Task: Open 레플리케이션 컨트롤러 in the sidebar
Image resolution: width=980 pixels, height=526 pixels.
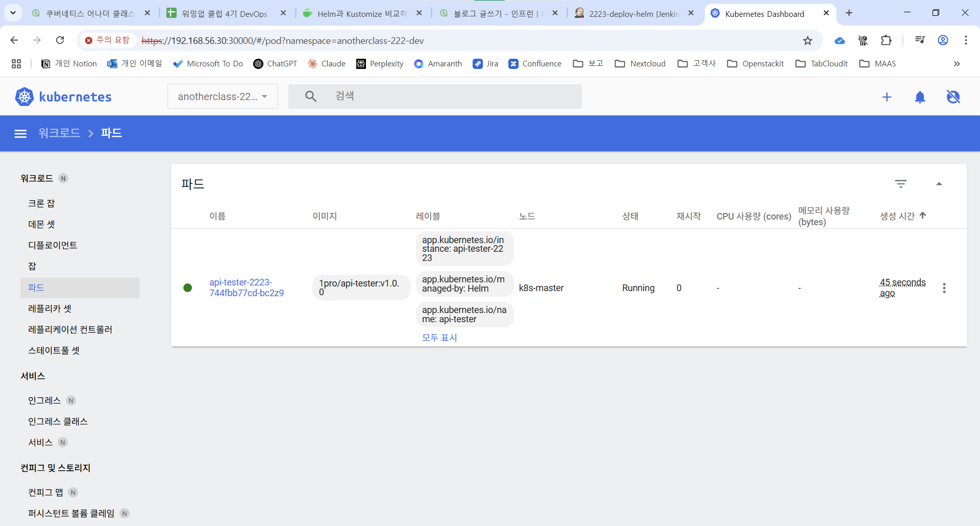Action: pos(70,329)
